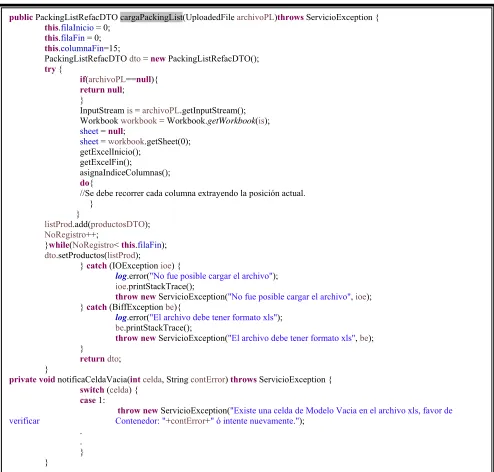
Task: Click 'workbook.getSheet(0)' line
Action: click(135, 142)
